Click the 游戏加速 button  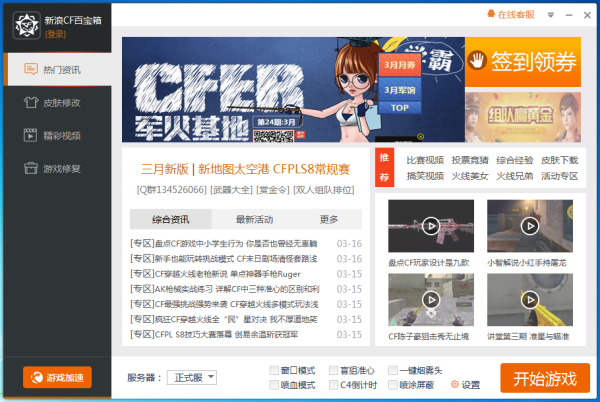pyautogui.click(x=57, y=377)
